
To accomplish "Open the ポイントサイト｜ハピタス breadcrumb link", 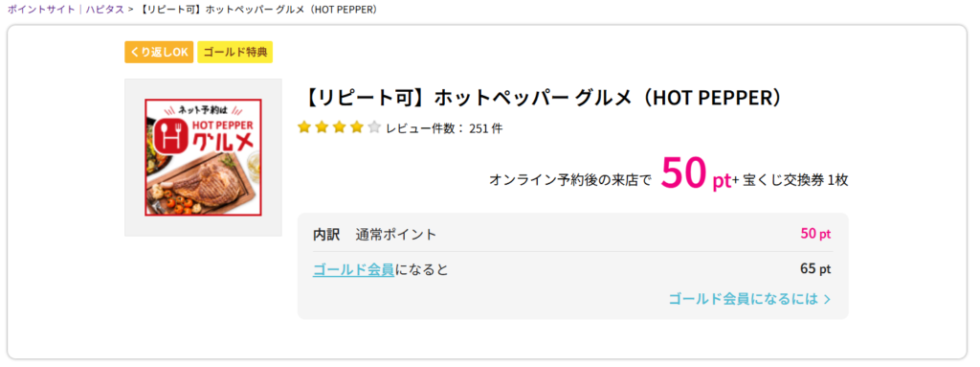I will click(66, 10).
